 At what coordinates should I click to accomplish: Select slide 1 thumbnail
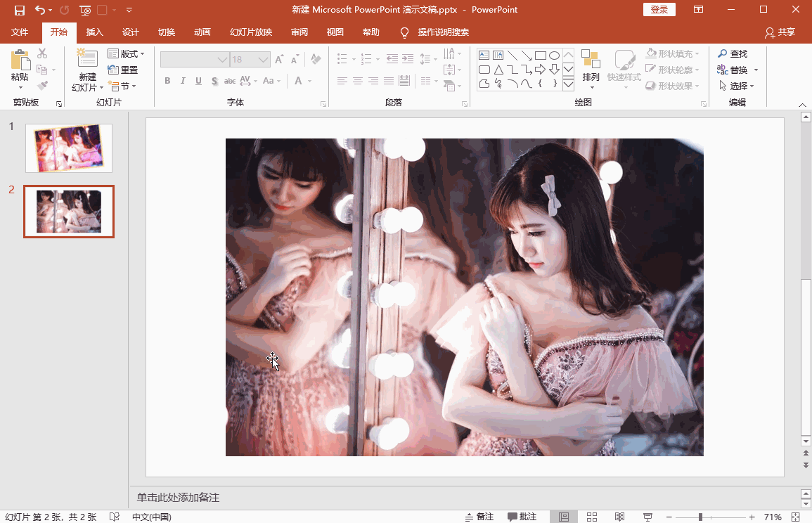[x=69, y=148]
